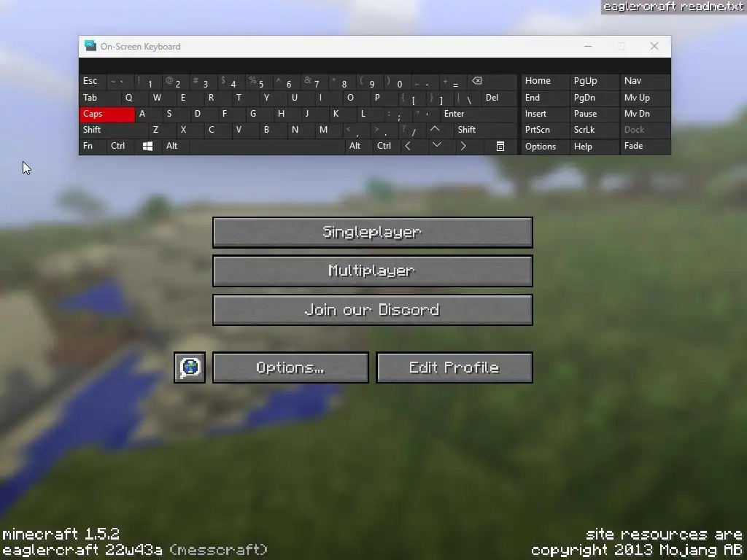
Task: Click the right arrow key on keyboard
Action: [463, 146]
